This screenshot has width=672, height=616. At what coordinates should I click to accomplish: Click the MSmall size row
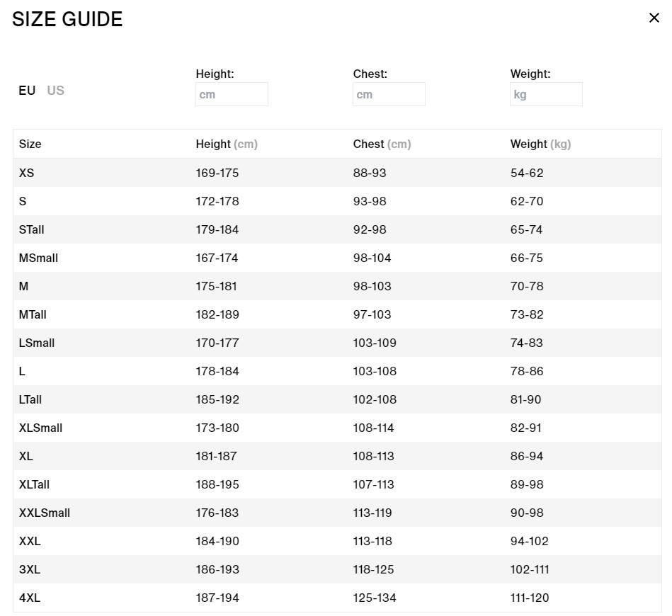pos(38,258)
